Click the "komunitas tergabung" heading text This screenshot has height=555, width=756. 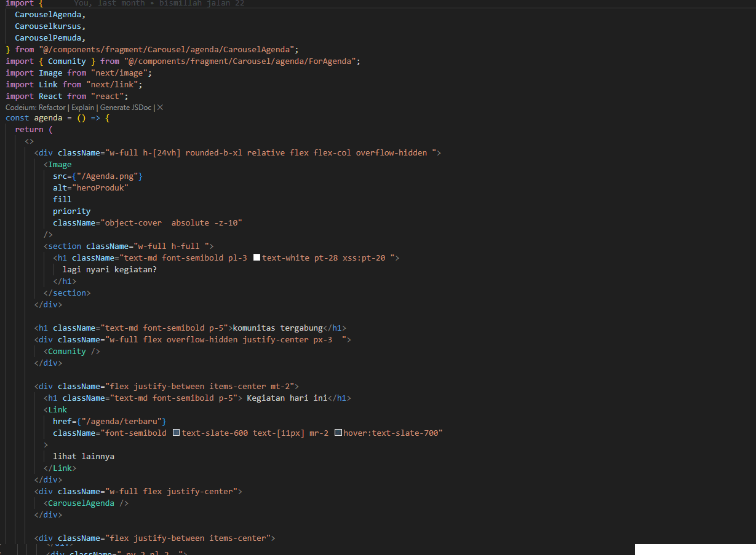tap(277, 328)
